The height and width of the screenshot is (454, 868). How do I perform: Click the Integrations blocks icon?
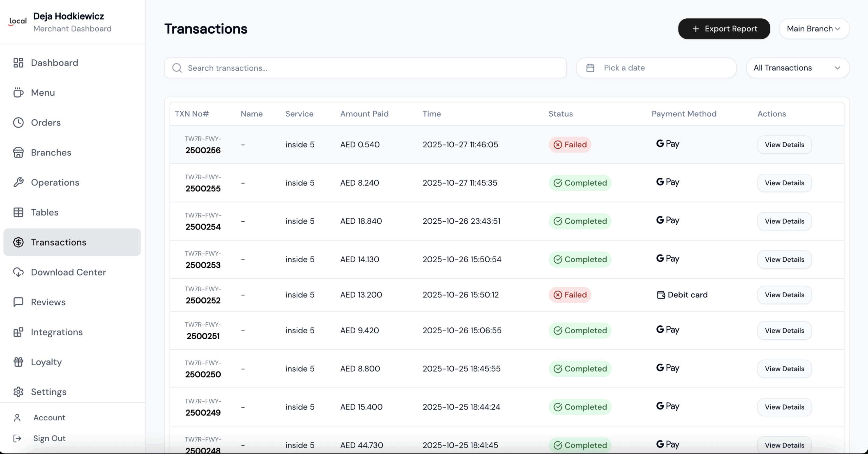point(18,332)
